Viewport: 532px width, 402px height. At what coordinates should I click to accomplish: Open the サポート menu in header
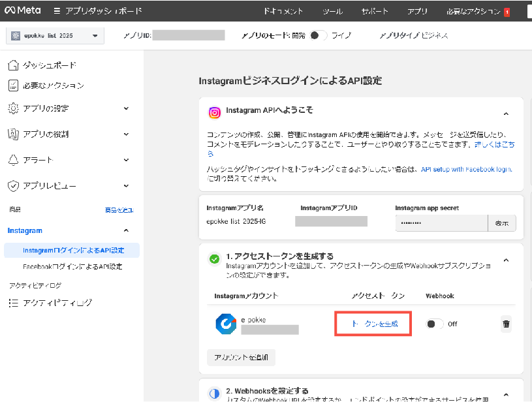pyautogui.click(x=375, y=11)
